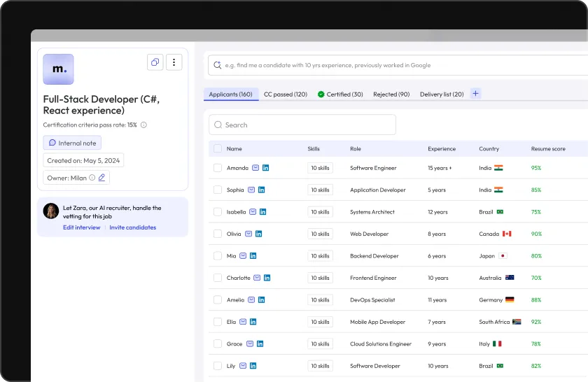
Task: Click the Edit interview link
Action: coord(81,227)
